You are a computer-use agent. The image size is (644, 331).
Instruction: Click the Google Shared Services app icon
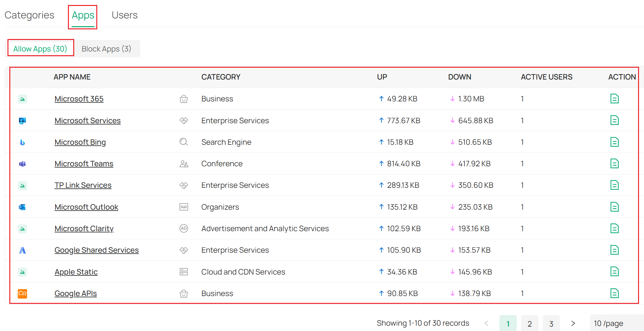(22, 250)
